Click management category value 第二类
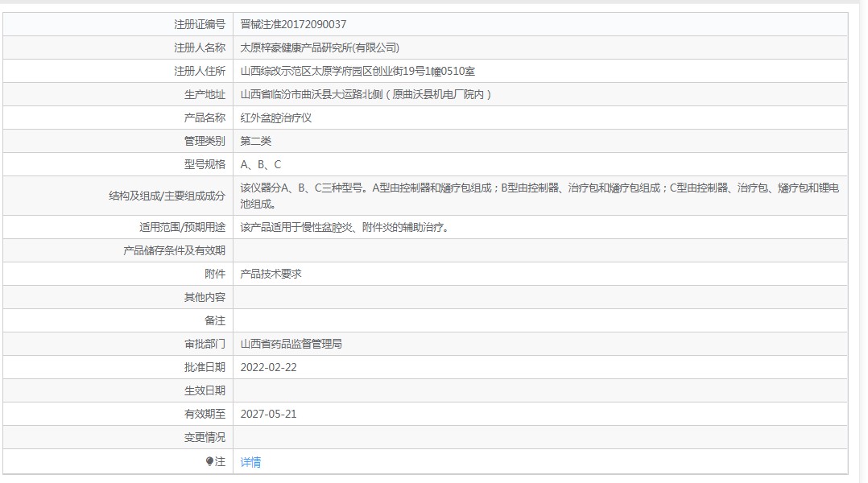Image resolution: width=868 pixels, height=483 pixels. click(x=256, y=141)
